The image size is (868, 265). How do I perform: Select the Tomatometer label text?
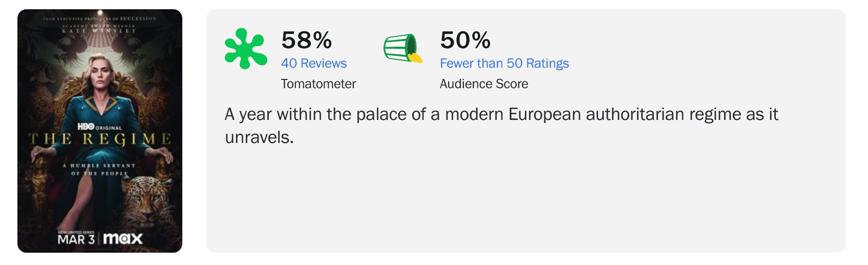pos(319,84)
